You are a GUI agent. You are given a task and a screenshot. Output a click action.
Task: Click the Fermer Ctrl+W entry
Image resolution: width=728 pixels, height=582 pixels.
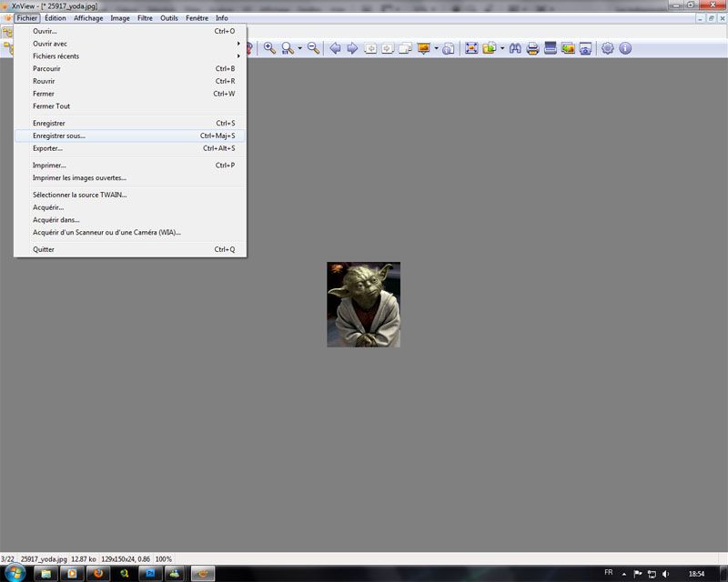(x=130, y=94)
